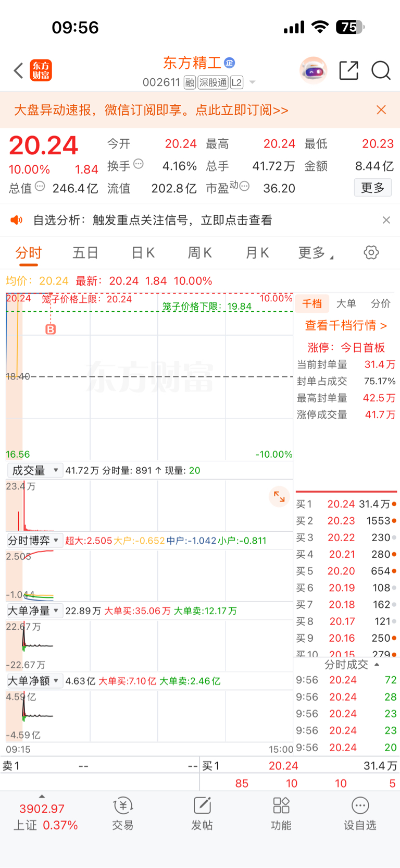Tap the large 20.24 current price

43,146
